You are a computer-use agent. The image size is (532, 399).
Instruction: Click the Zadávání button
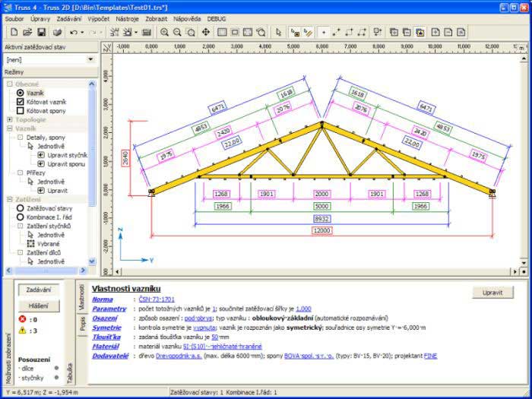click(39, 290)
